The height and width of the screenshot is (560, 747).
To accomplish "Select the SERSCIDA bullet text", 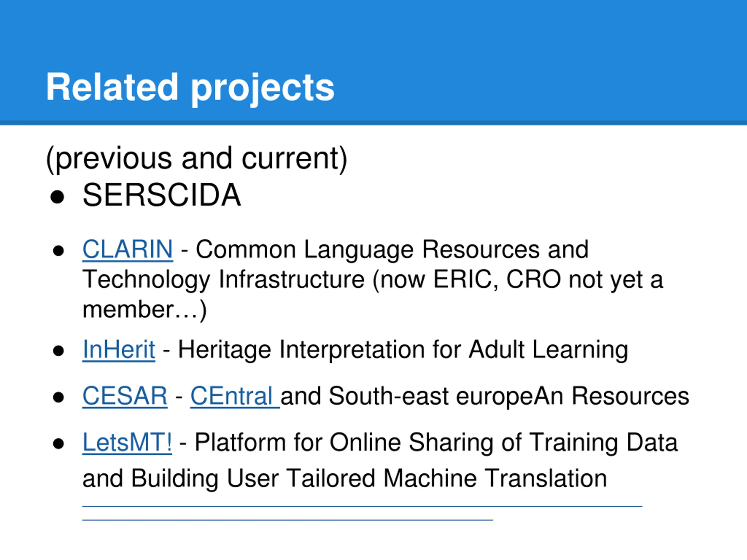I will pos(162,195).
